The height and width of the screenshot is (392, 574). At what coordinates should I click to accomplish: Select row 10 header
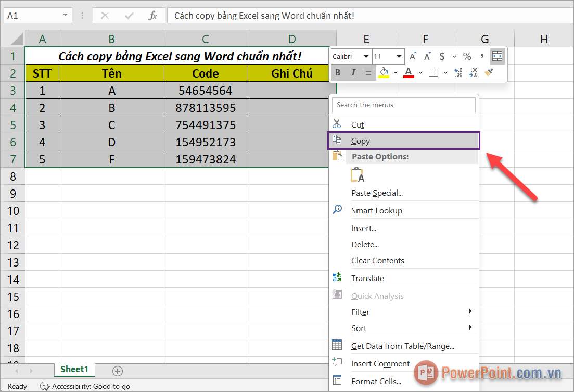tap(13, 211)
